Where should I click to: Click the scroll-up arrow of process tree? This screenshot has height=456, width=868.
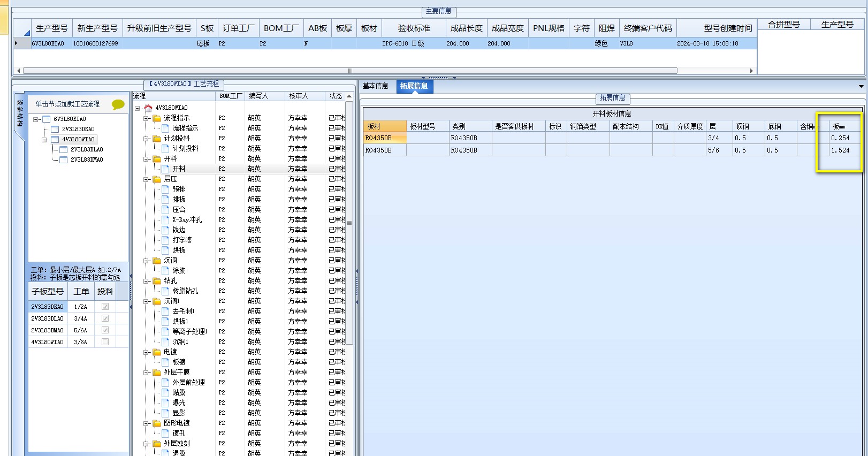pos(349,96)
